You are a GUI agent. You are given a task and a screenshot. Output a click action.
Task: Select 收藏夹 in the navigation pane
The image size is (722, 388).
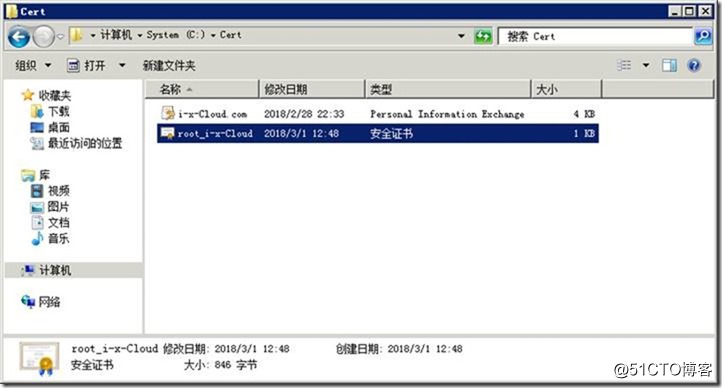pyautogui.click(x=54, y=95)
